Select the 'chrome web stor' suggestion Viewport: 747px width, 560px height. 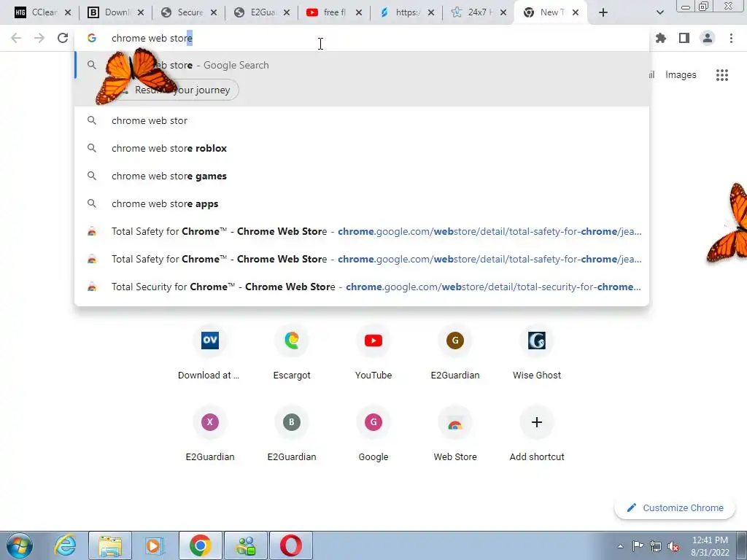tap(362, 120)
